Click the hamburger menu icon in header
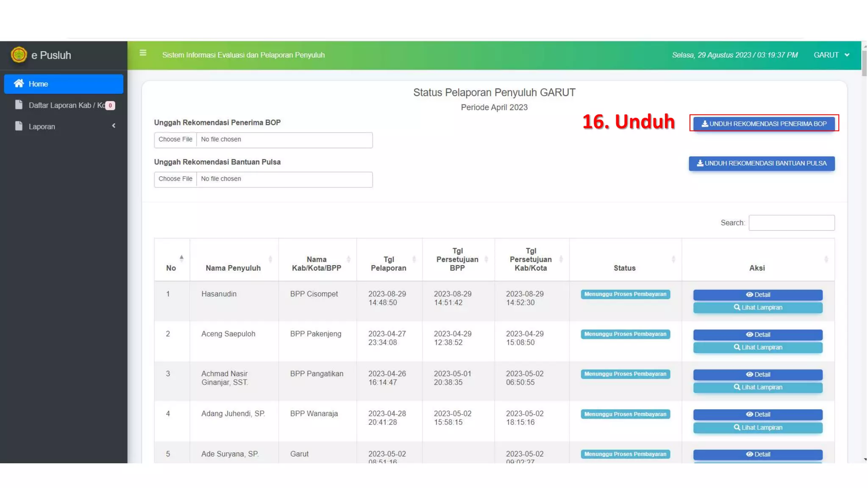The width and height of the screenshot is (868, 488). point(143,53)
